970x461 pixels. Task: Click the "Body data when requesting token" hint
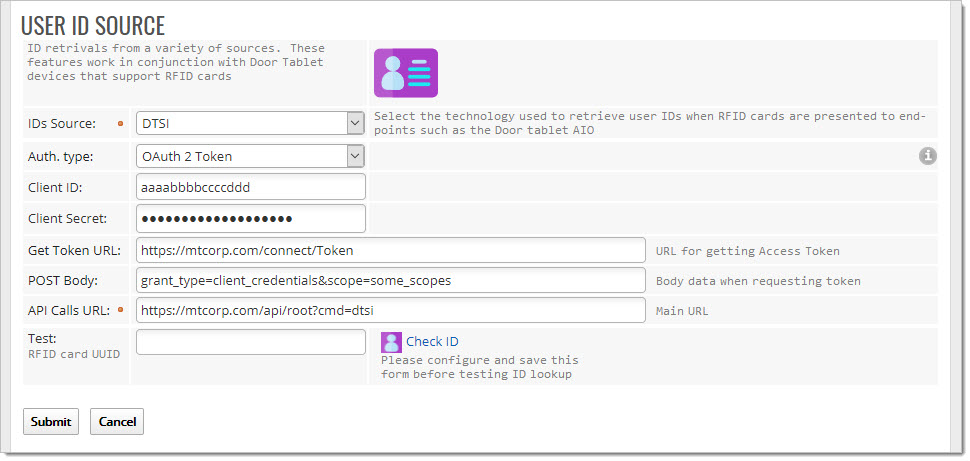click(757, 281)
